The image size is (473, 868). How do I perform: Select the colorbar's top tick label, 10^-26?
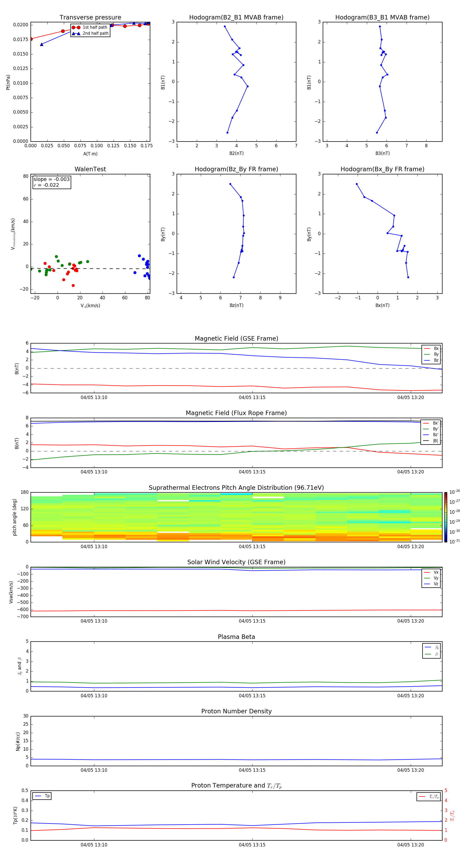click(455, 492)
